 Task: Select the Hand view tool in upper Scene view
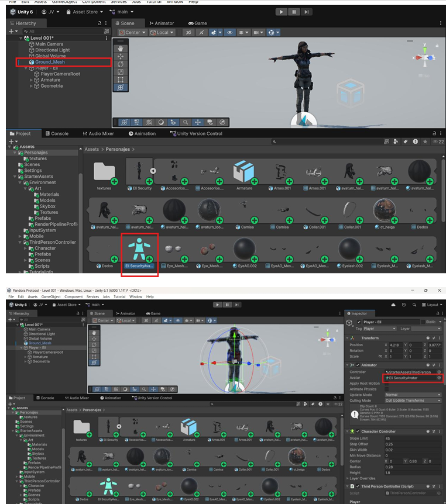121,49
